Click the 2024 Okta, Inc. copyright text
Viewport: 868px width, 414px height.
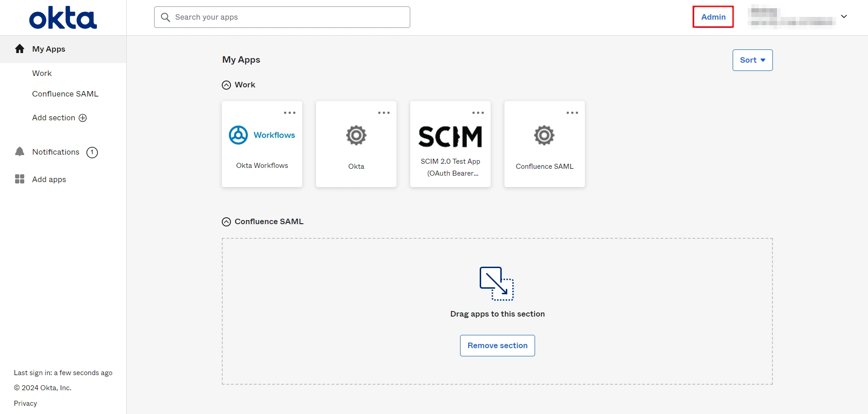point(43,388)
